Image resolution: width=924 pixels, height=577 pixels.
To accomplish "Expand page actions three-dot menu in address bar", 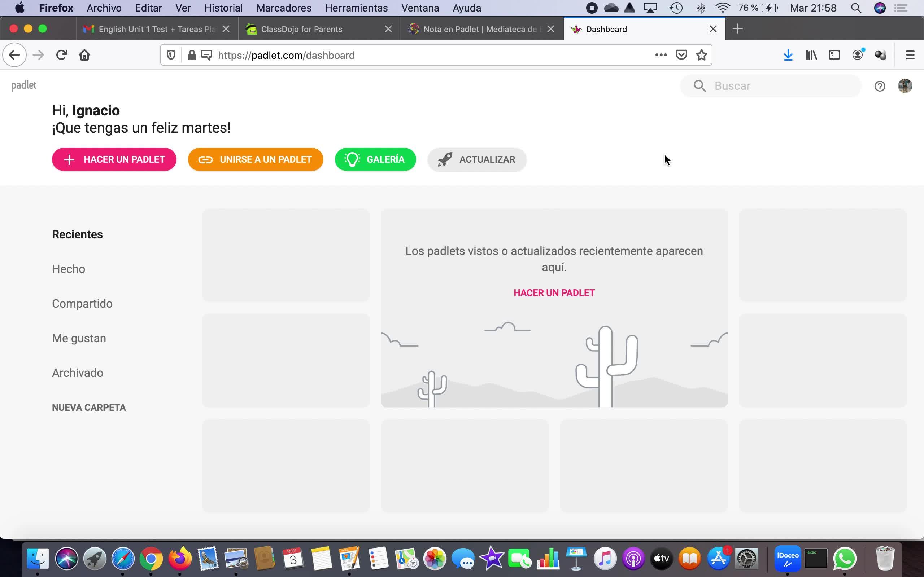I will tap(661, 55).
